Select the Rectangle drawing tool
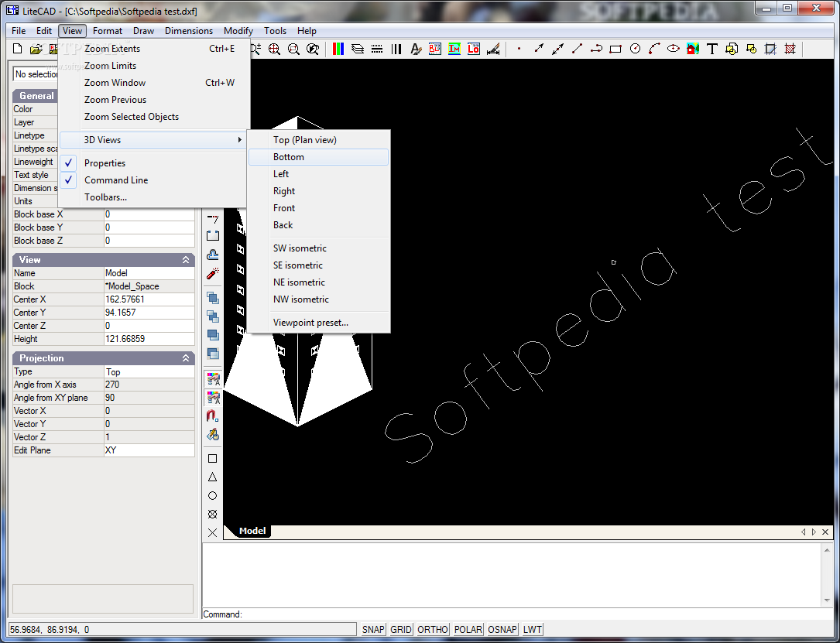This screenshot has width=840, height=643. click(x=615, y=50)
